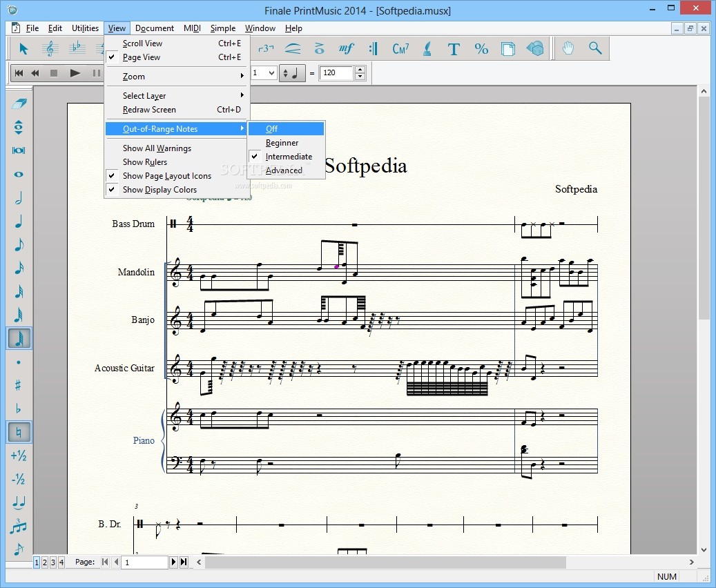This screenshot has width=716, height=588.
Task: Select the flat accidental
Action: tap(18, 409)
